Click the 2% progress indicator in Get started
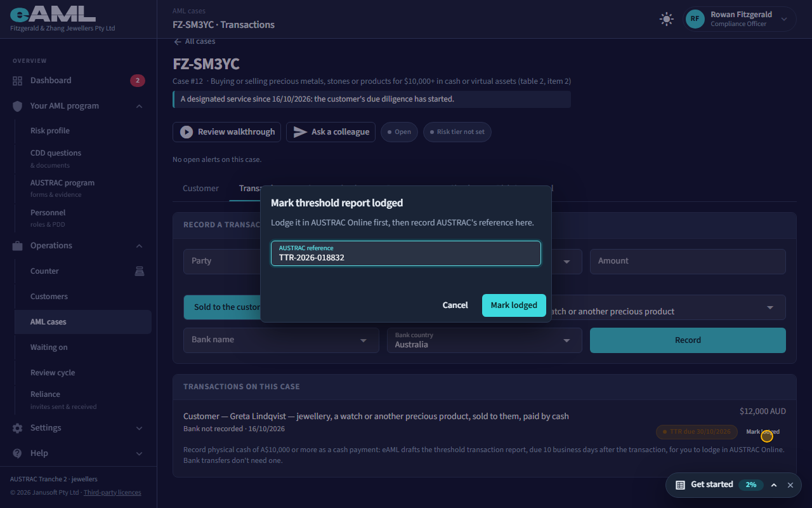 coord(750,485)
